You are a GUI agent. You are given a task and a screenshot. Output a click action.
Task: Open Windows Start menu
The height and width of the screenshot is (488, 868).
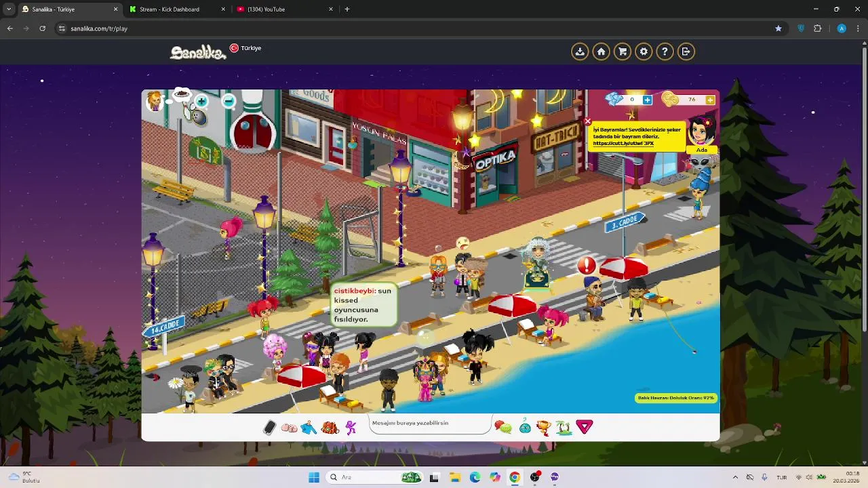click(313, 477)
